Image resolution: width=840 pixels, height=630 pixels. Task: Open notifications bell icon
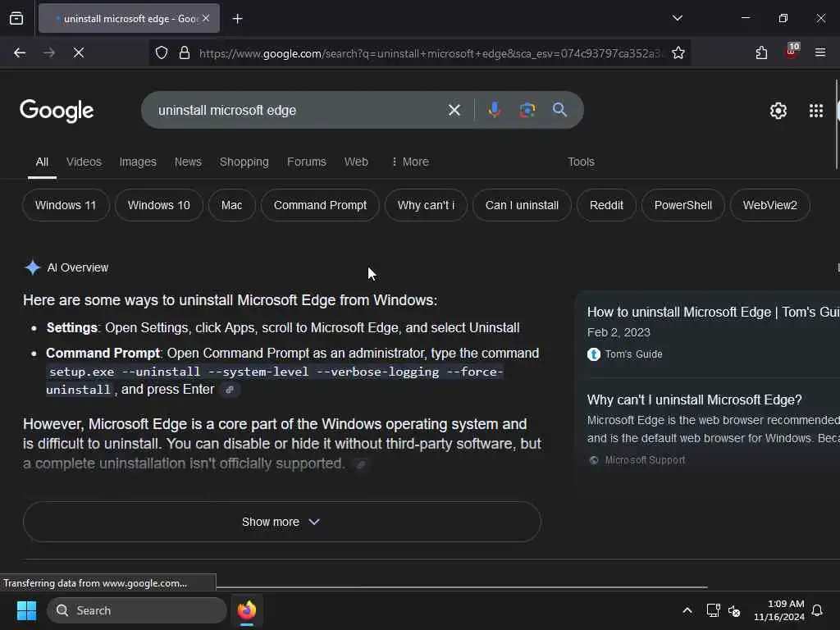(817, 610)
